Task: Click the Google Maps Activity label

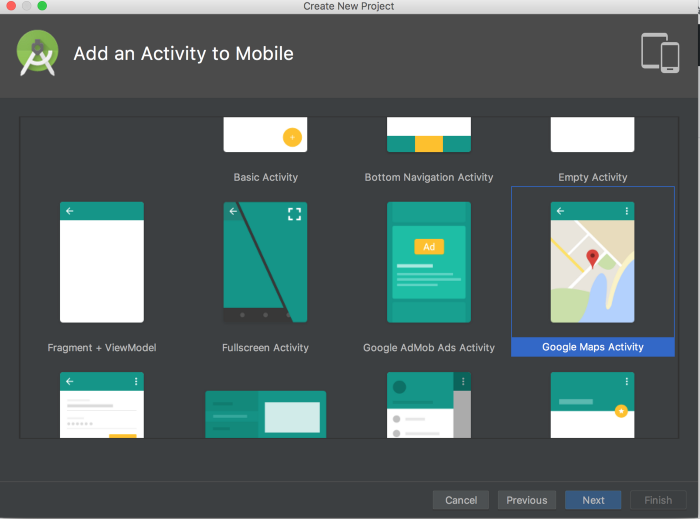Action: [593, 347]
